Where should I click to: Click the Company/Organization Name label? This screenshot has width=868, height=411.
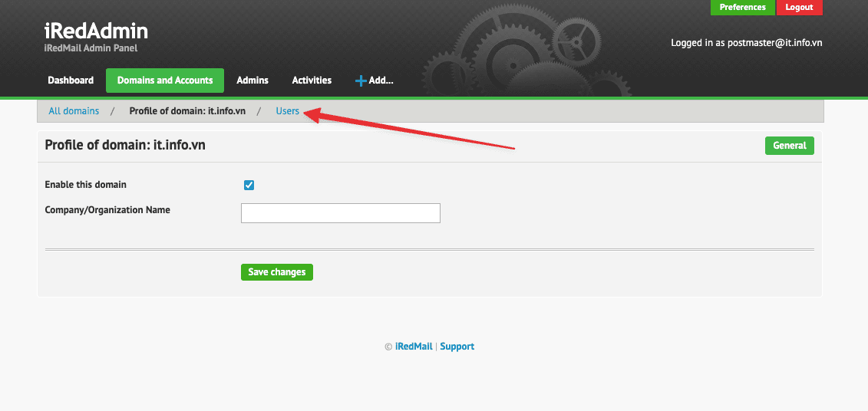click(107, 210)
